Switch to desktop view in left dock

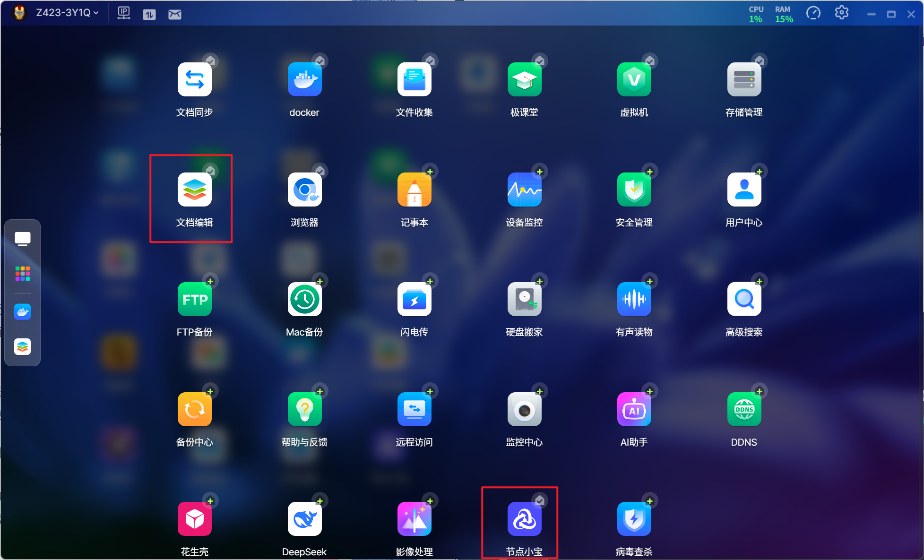[22, 239]
